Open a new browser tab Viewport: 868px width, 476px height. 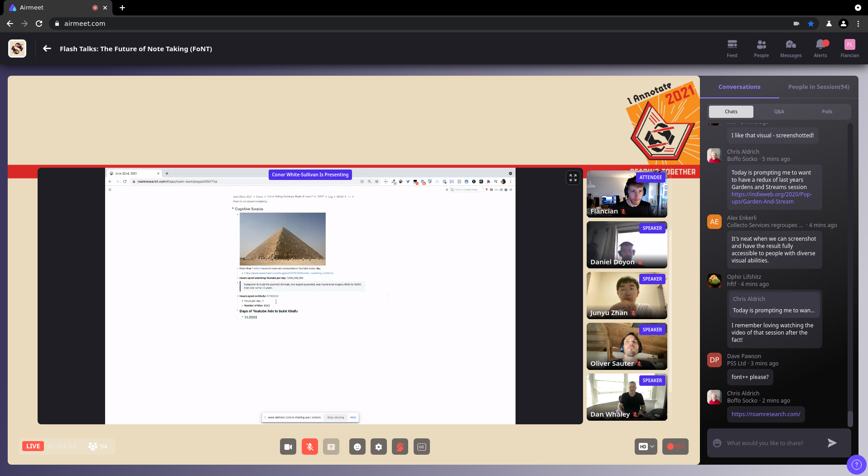(x=122, y=8)
